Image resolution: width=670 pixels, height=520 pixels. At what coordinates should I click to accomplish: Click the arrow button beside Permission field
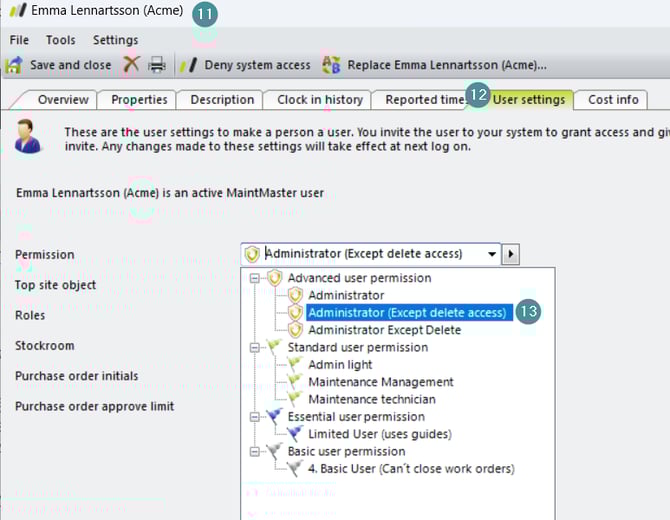[511, 254]
